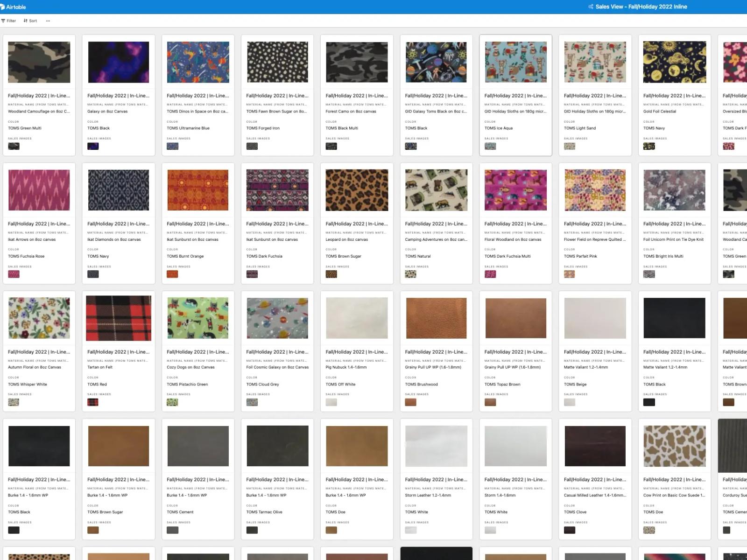The height and width of the screenshot is (560, 747).
Task: Select the material name 'Gold Foil Celestial'
Action: pyautogui.click(x=660, y=112)
